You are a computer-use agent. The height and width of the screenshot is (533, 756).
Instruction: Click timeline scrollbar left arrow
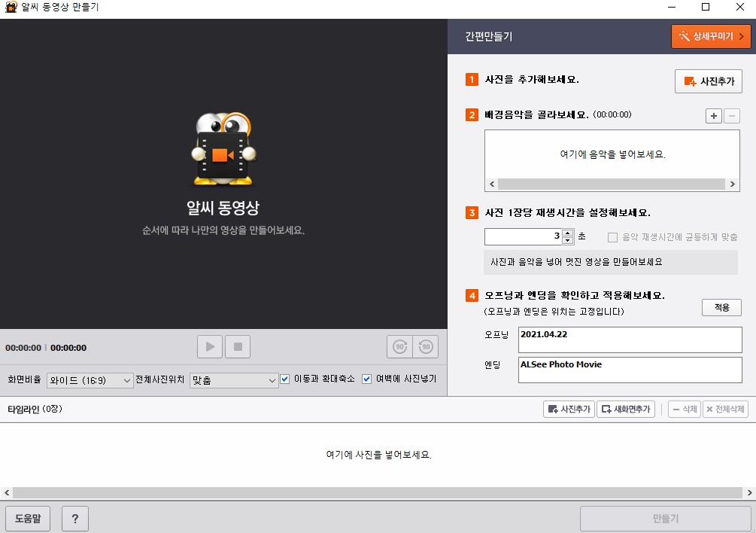tap(7, 492)
